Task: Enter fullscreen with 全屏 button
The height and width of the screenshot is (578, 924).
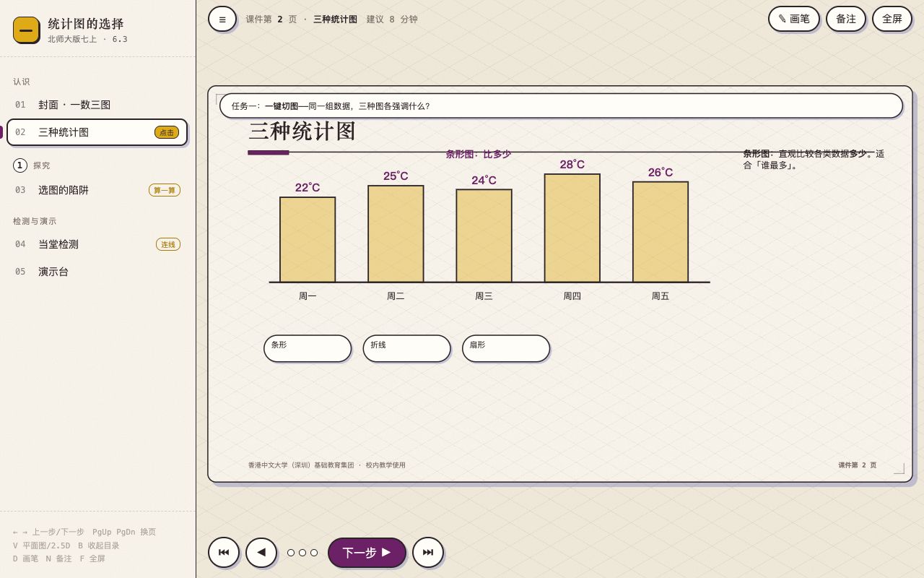Action: pyautogui.click(x=892, y=19)
